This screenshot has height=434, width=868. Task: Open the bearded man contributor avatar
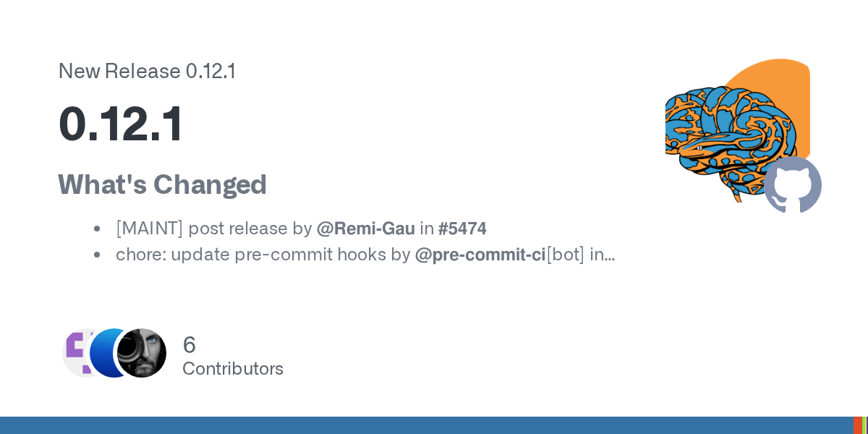[142, 353]
